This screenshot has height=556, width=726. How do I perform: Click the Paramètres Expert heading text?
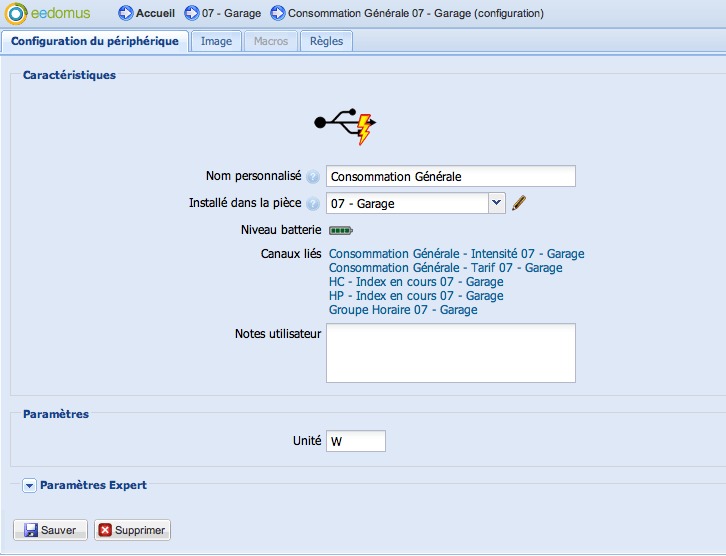click(93, 485)
